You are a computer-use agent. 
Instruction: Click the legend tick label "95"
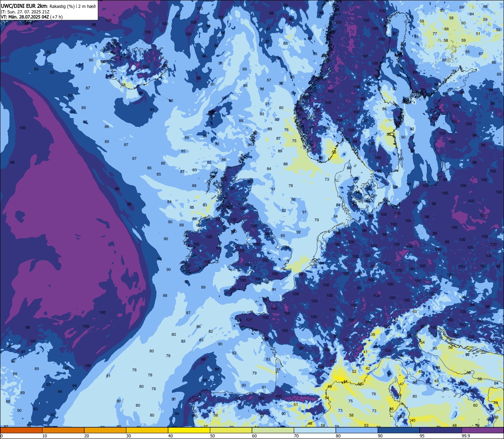(x=422, y=436)
